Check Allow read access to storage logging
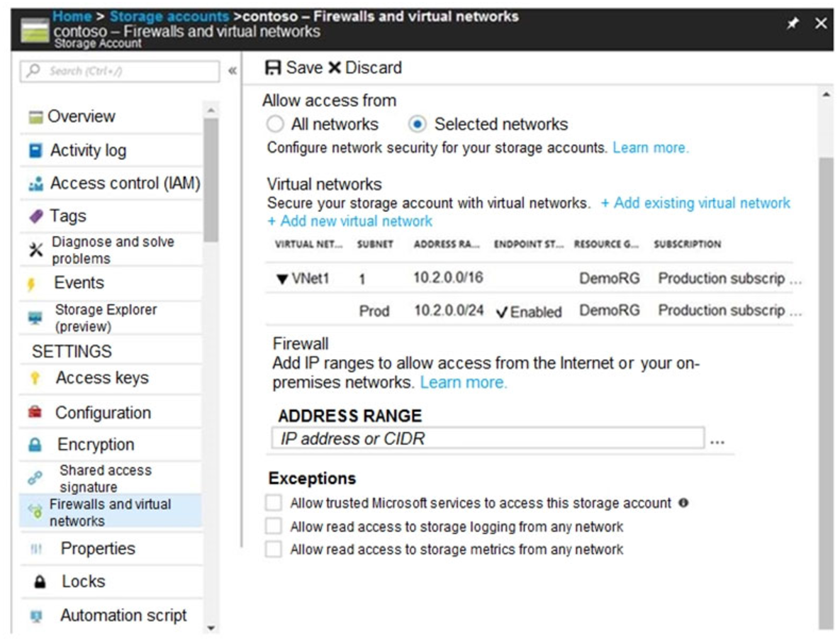Screen dimensions: 840x639 click(x=274, y=526)
